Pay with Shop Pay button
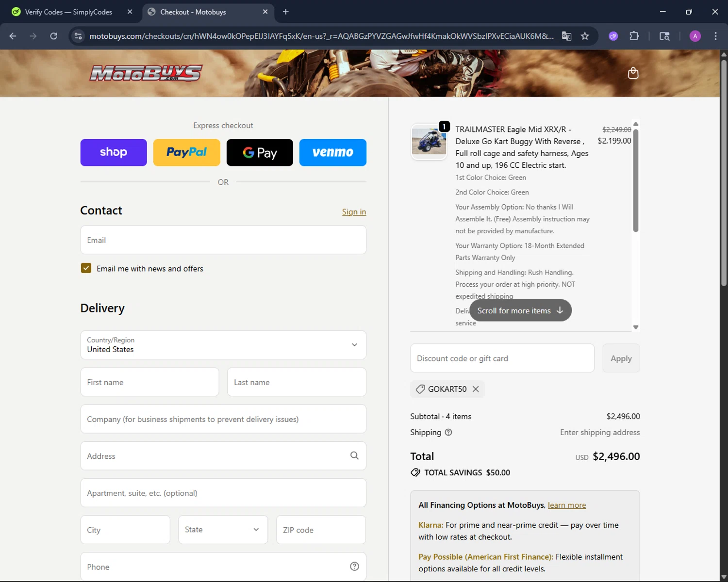This screenshot has height=582, width=728. 114,152
